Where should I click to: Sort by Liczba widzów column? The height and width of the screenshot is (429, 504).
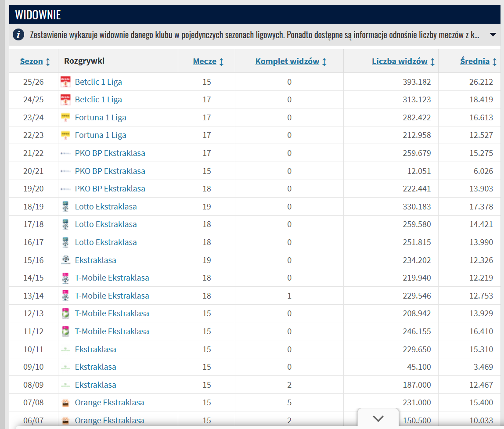coord(403,61)
